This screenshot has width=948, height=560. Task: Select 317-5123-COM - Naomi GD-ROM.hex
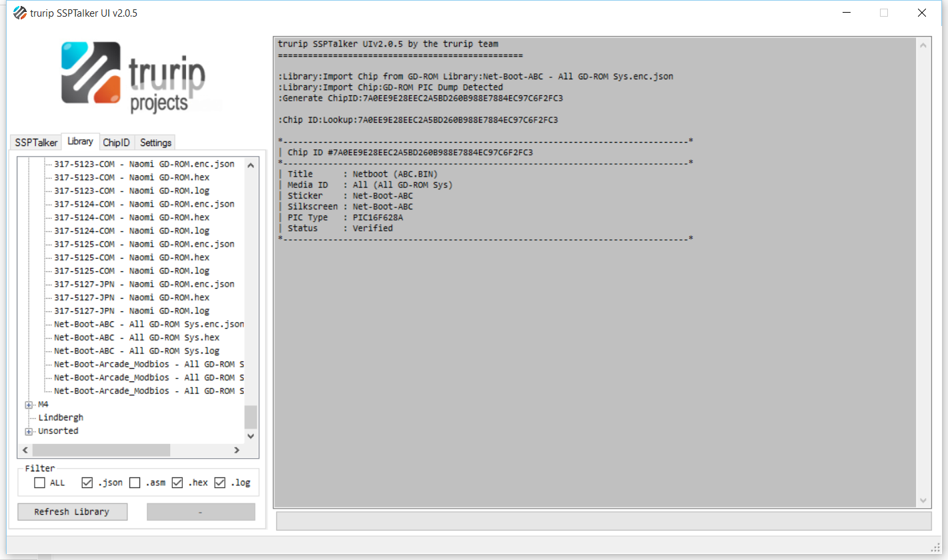[131, 177]
